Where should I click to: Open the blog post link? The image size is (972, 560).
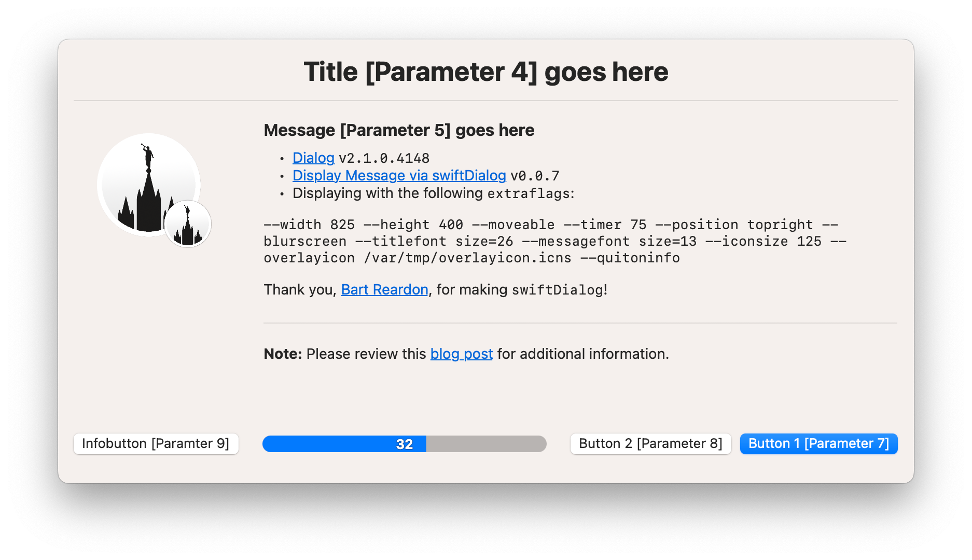(x=461, y=354)
